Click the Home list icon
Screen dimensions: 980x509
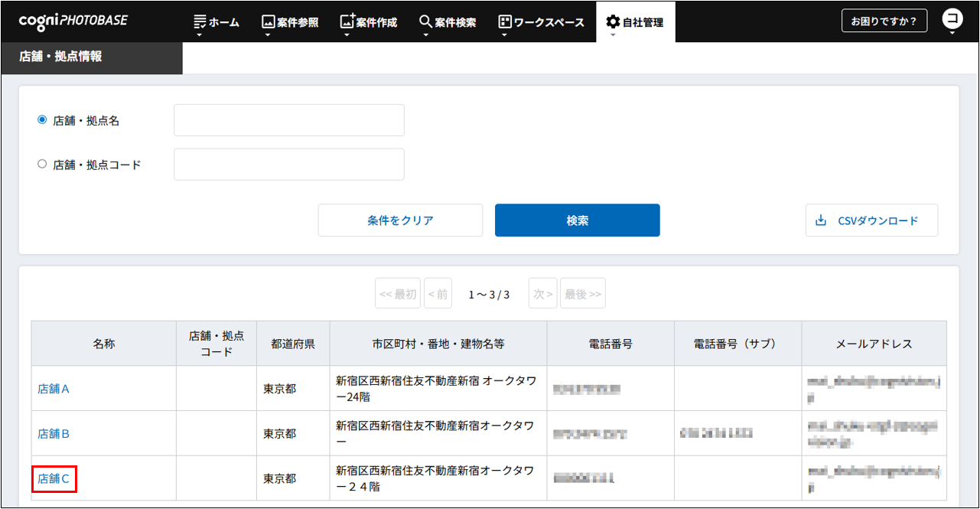(x=200, y=21)
